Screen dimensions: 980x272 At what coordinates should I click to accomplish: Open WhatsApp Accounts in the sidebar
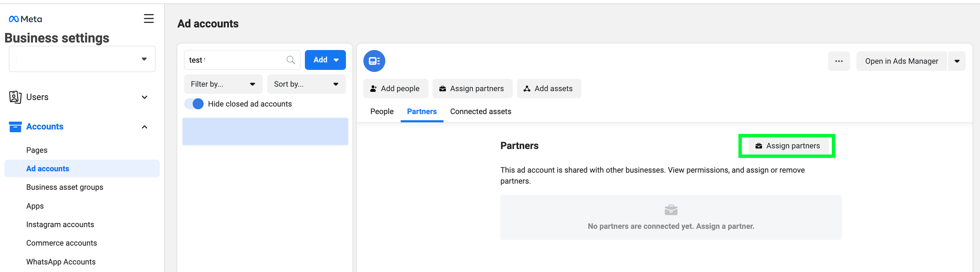61,262
